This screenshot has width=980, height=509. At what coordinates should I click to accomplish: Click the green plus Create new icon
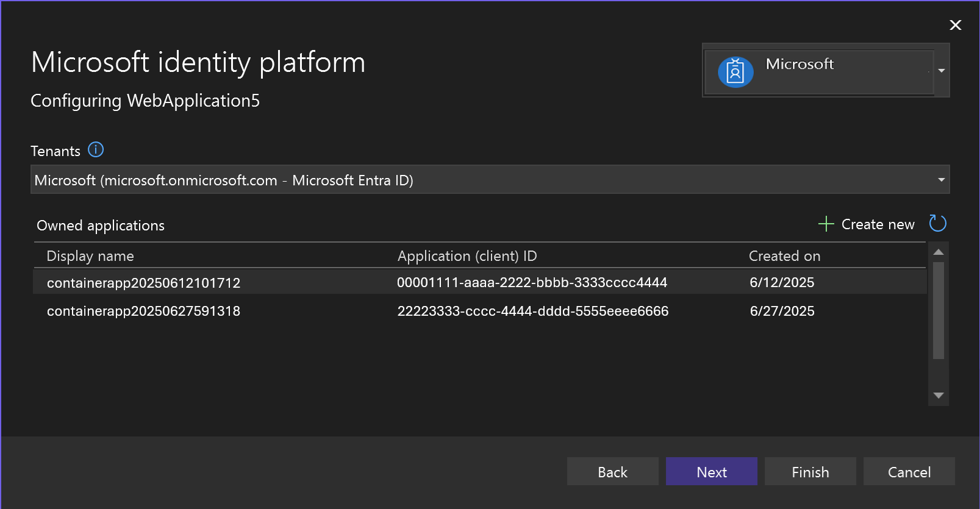tap(826, 224)
